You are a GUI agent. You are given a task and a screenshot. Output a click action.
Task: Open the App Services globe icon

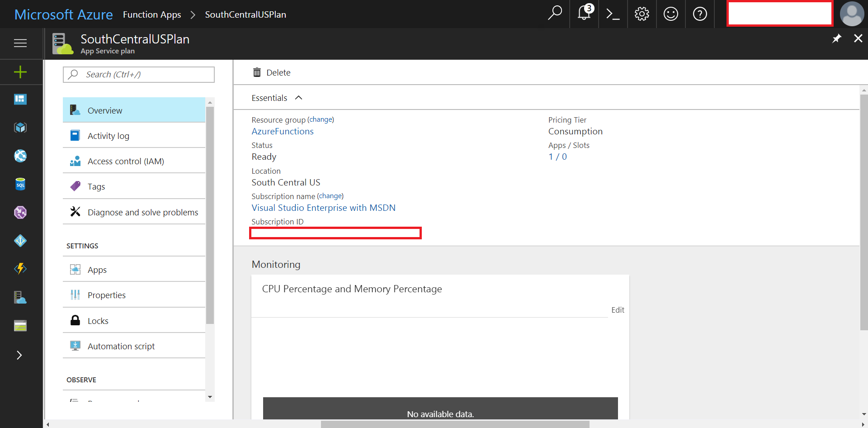pyautogui.click(x=20, y=156)
